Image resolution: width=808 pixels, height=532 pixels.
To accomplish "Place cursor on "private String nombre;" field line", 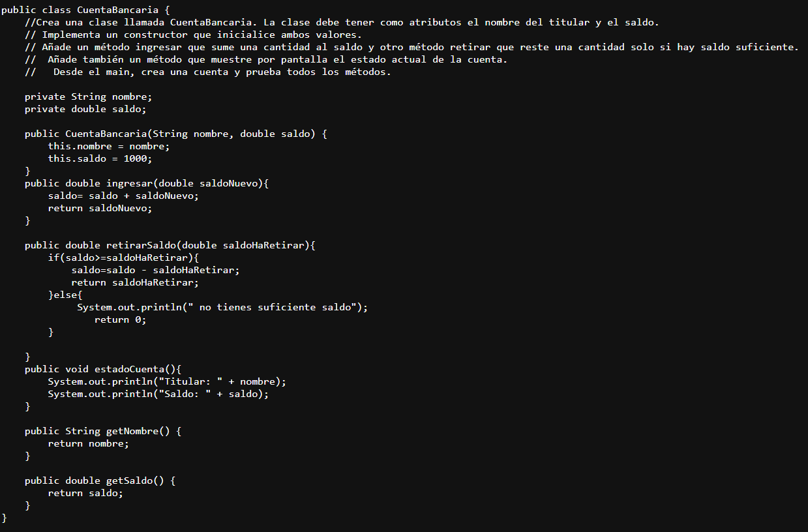I will 88,96.
